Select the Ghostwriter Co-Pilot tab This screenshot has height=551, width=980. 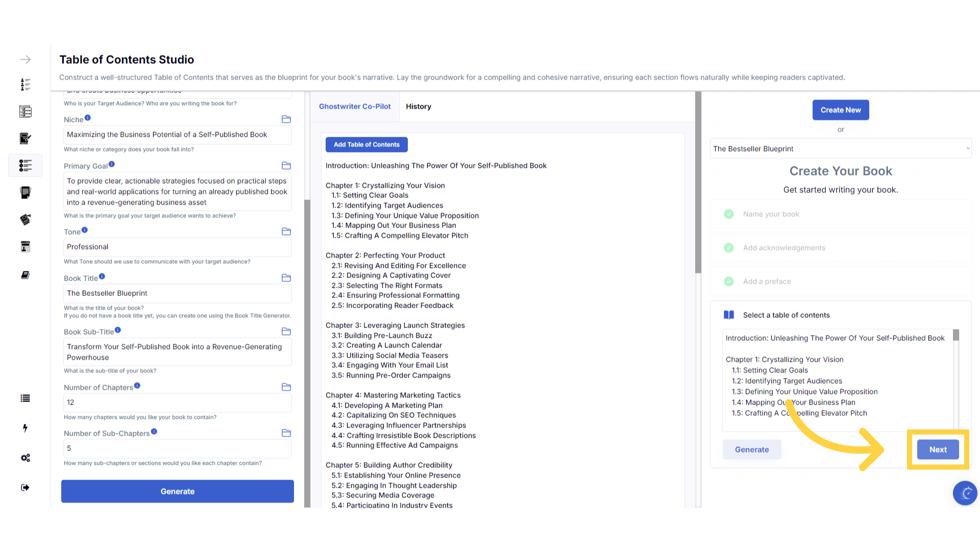click(355, 107)
